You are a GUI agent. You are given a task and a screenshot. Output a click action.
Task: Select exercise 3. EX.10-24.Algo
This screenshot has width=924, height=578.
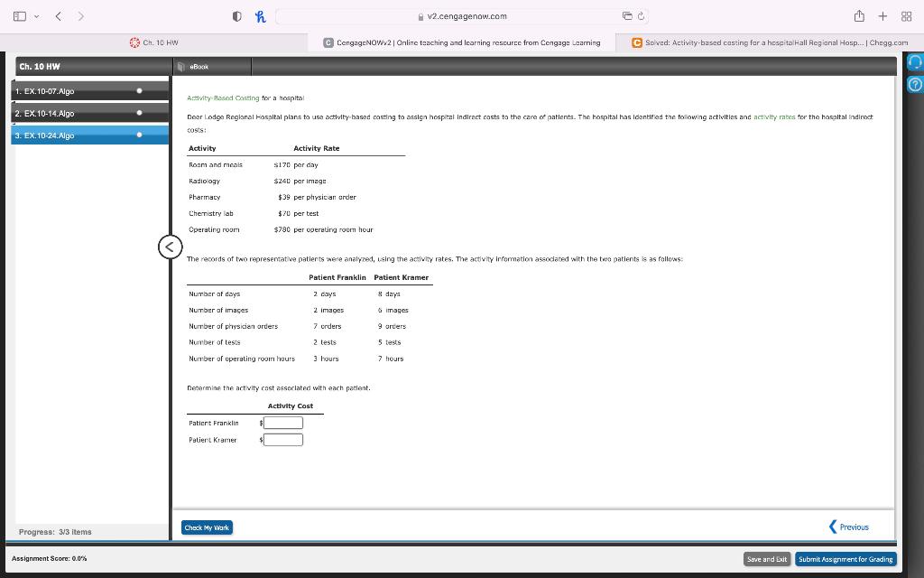[89, 135]
